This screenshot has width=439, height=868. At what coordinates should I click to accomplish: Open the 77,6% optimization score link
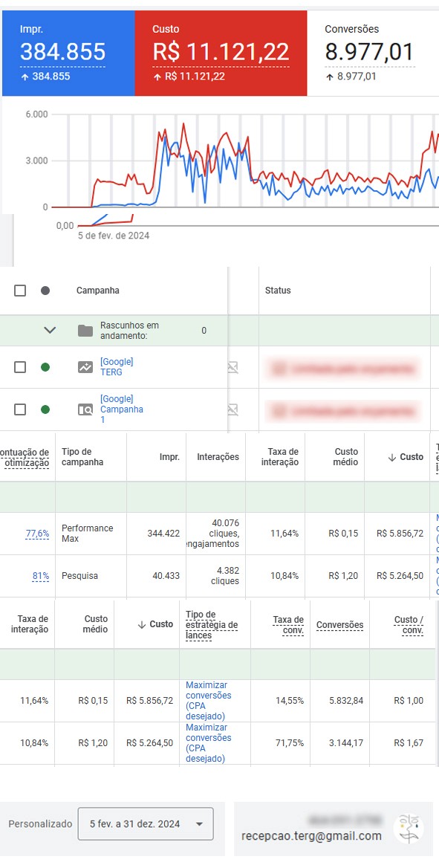coord(38,534)
